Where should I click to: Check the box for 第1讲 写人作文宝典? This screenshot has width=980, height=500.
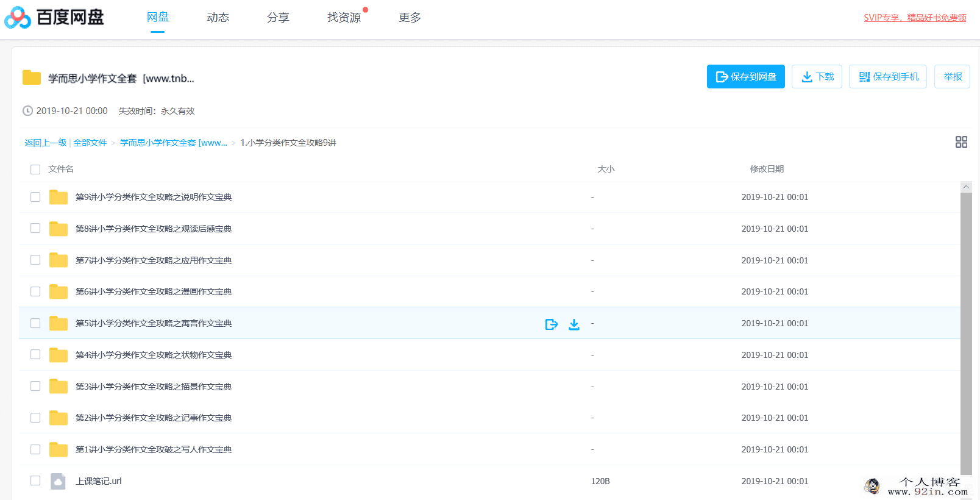[x=35, y=449]
